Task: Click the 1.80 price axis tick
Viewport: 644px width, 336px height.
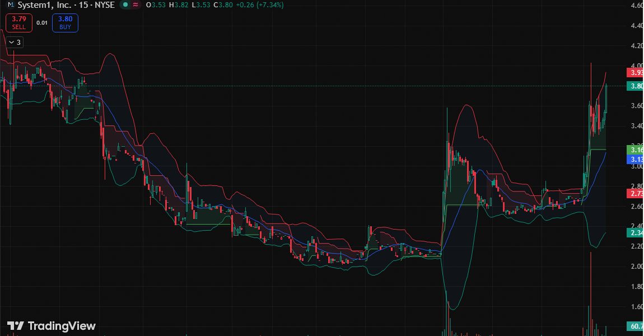Action: click(637, 286)
